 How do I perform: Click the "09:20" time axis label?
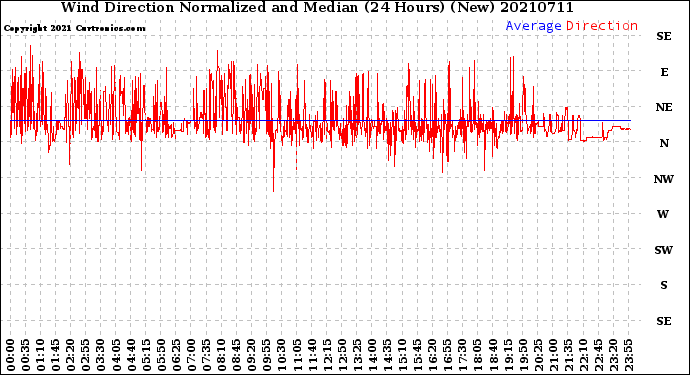tap(252, 355)
